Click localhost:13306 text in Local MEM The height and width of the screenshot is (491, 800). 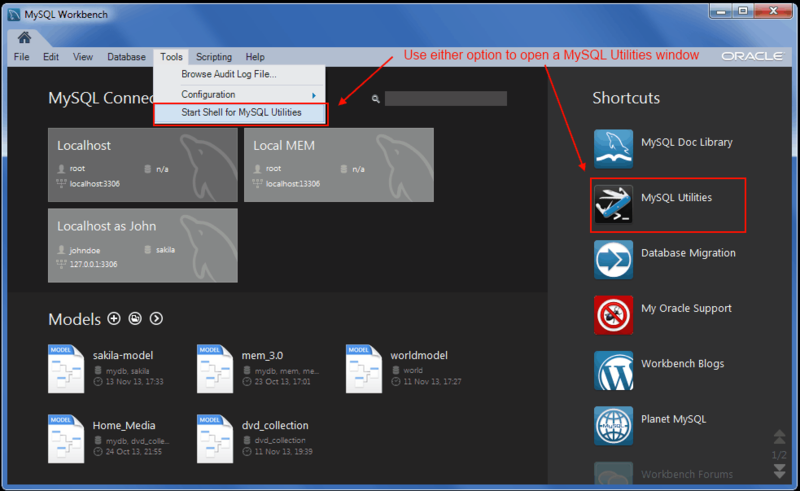[x=293, y=184]
